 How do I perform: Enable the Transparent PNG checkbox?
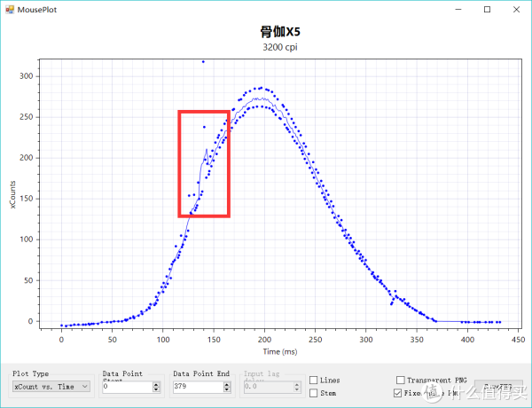[x=401, y=380]
